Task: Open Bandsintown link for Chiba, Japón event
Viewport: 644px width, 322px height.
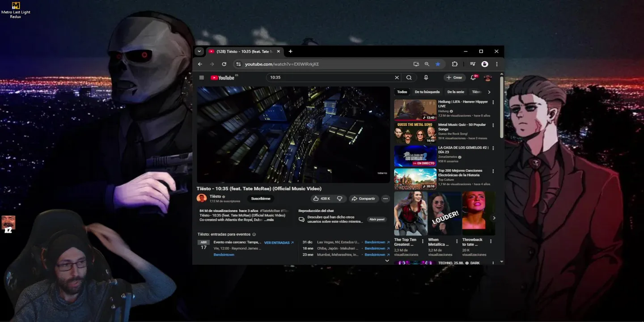Action: point(377,248)
